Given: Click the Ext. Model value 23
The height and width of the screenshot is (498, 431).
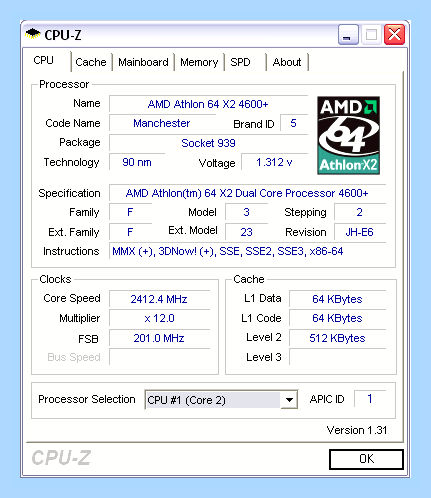Looking at the screenshot, I should pos(246,232).
